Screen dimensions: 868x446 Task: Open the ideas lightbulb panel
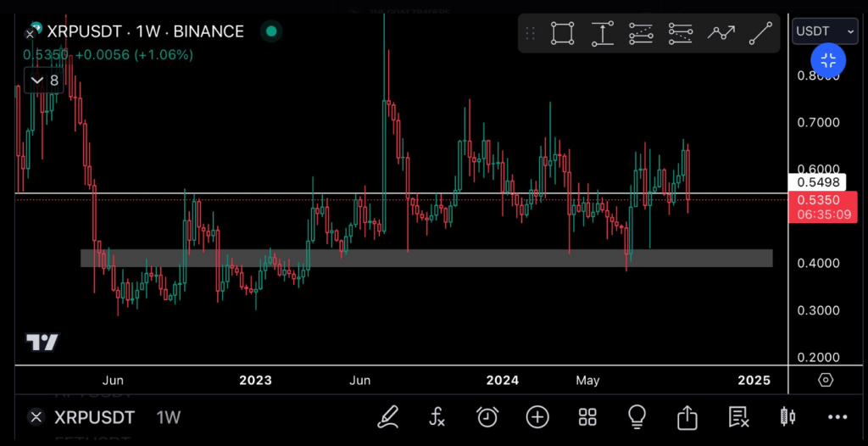pos(637,416)
